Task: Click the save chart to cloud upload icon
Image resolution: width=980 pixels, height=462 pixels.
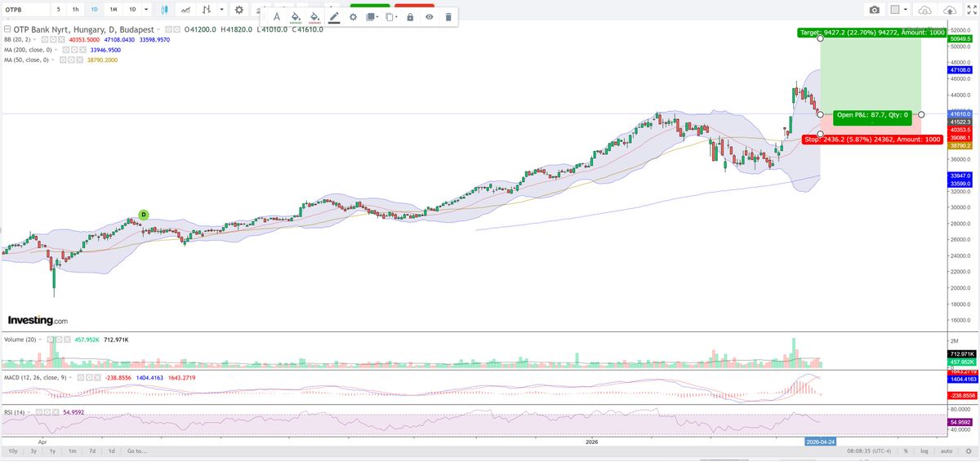Action: 951,10
